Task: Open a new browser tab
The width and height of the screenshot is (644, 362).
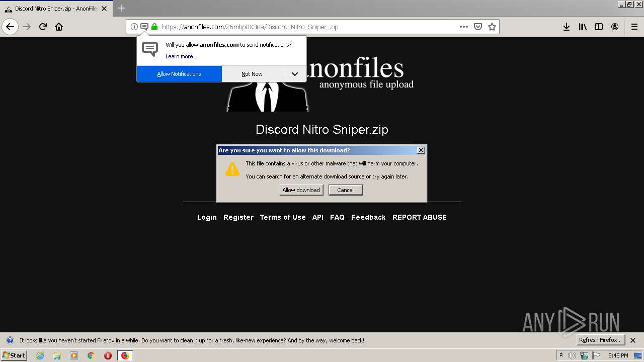Action: tap(121, 8)
